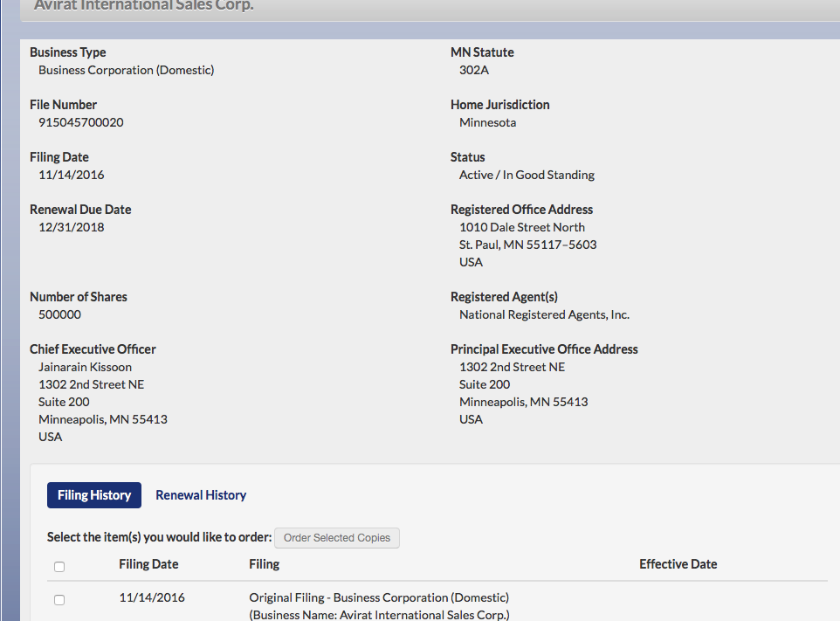Click the renewal due date 12/31/2018
The width and height of the screenshot is (840, 621).
pyautogui.click(x=72, y=227)
